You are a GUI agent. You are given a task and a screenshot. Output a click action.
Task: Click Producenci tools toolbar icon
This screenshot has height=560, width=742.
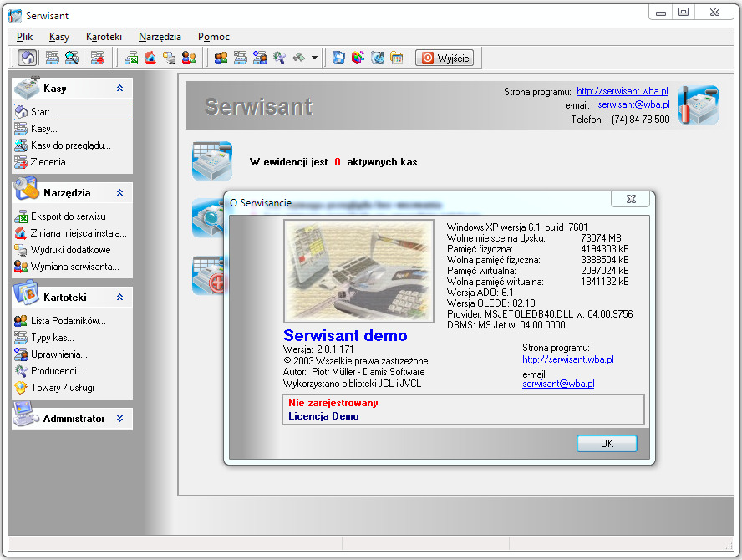point(279,59)
